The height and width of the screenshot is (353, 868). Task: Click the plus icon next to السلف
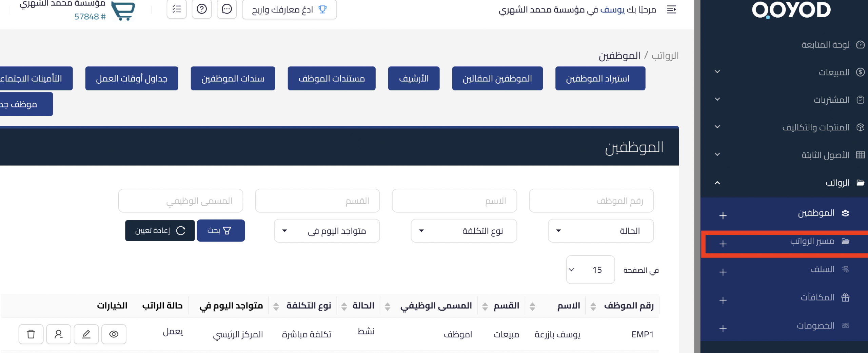(724, 272)
